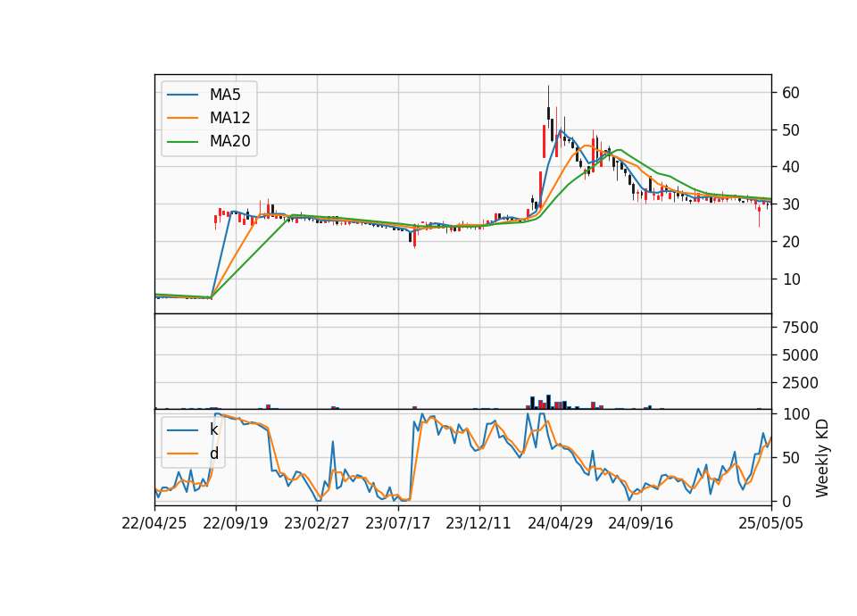Click the 23/12/11 date axis label

[x=478, y=524]
